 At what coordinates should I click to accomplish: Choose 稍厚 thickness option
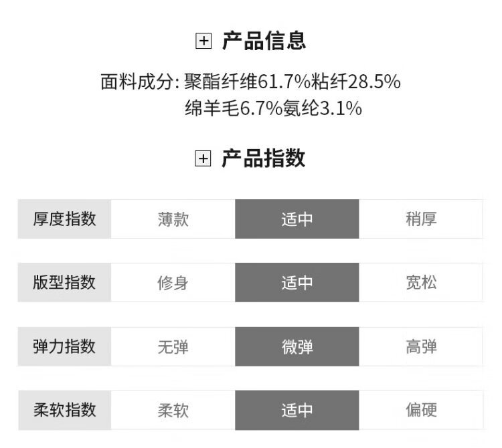click(x=421, y=219)
